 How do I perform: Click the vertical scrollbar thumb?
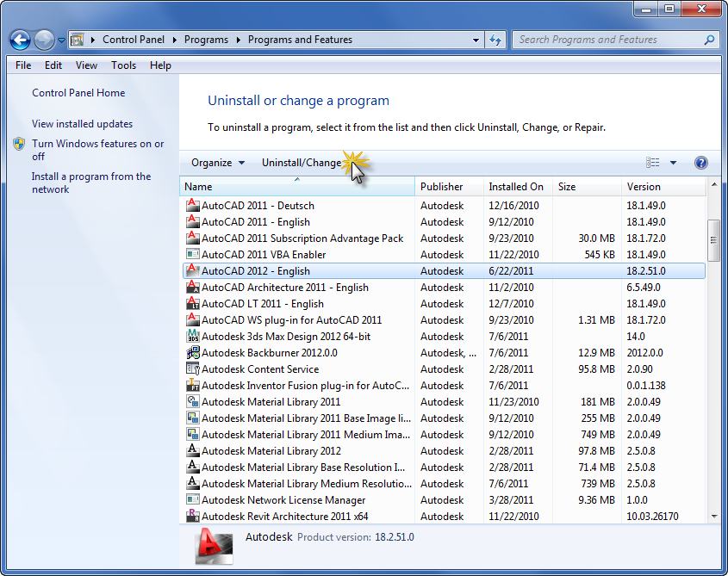pos(713,240)
